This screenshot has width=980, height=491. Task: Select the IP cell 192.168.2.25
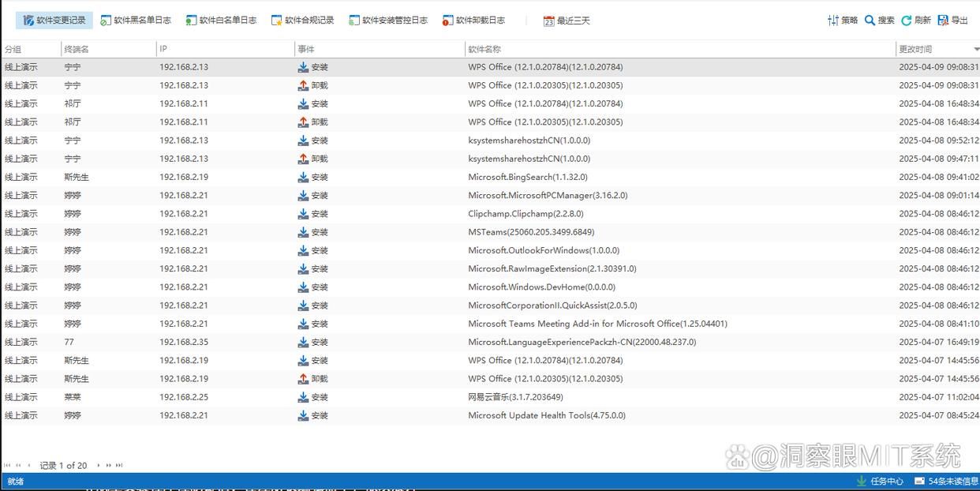click(184, 397)
